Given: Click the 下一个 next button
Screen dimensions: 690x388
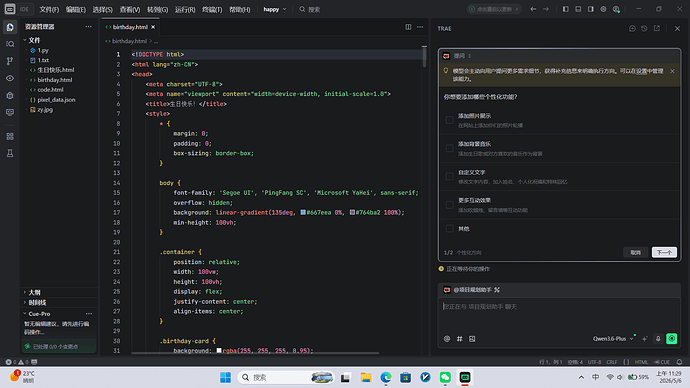Looking at the screenshot, I should tap(664, 253).
